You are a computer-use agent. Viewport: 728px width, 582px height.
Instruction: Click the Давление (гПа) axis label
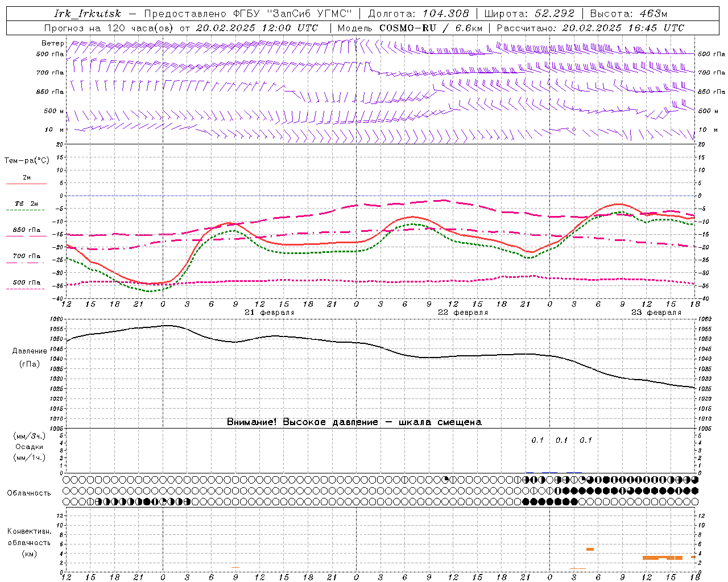[29, 357]
